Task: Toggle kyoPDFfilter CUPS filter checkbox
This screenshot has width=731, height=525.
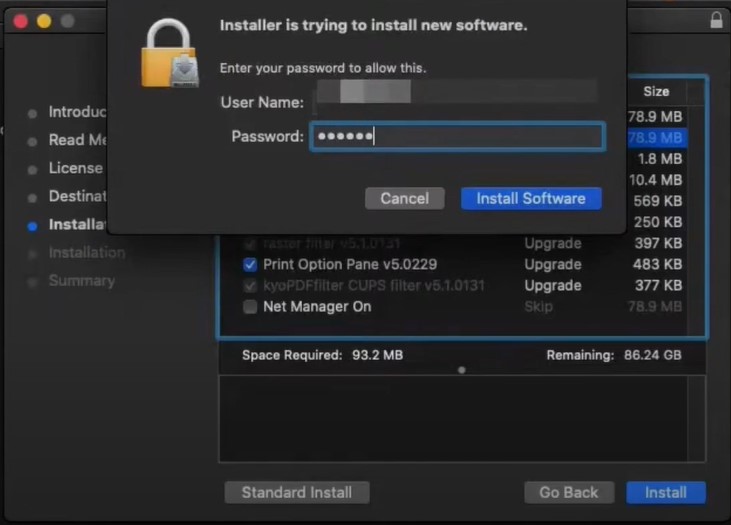Action: 250,286
